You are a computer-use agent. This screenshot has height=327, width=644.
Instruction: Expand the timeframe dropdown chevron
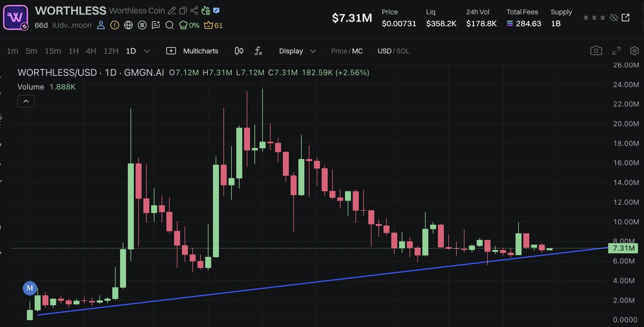click(147, 51)
